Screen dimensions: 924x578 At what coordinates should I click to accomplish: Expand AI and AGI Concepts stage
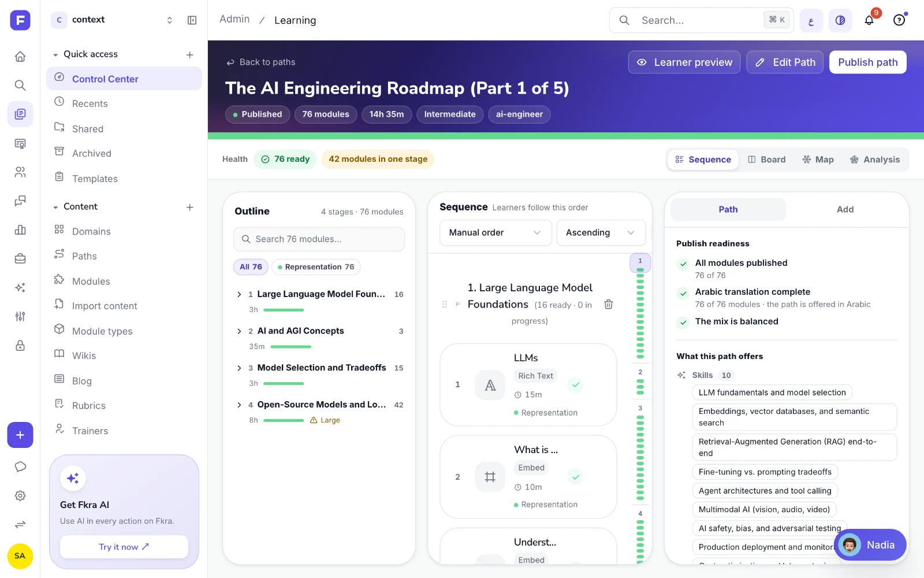click(239, 331)
